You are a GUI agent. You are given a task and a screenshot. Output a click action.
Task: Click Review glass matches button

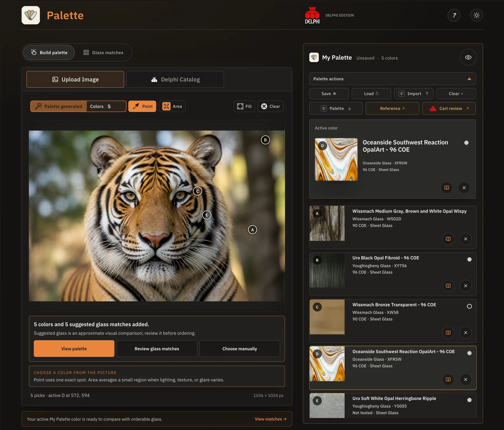click(x=157, y=349)
